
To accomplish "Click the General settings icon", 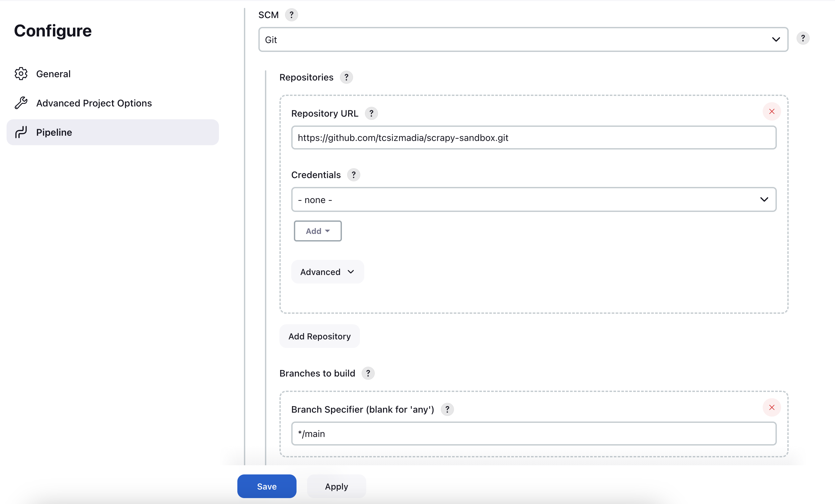I will [21, 73].
